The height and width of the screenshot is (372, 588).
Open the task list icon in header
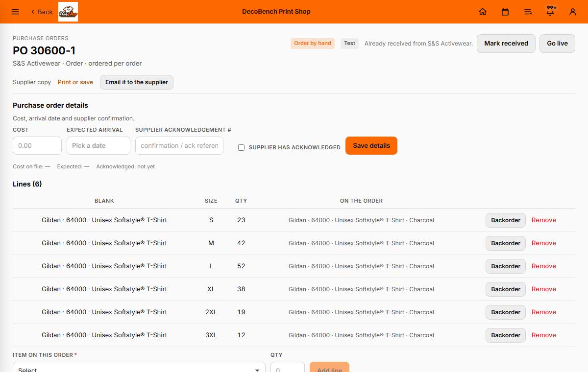pos(528,12)
